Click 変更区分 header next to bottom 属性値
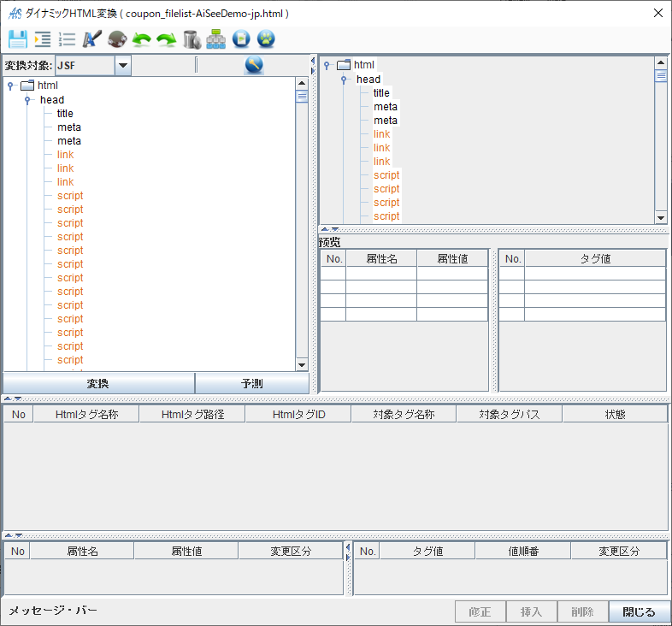This screenshot has width=672, height=626. pyautogui.click(x=291, y=551)
